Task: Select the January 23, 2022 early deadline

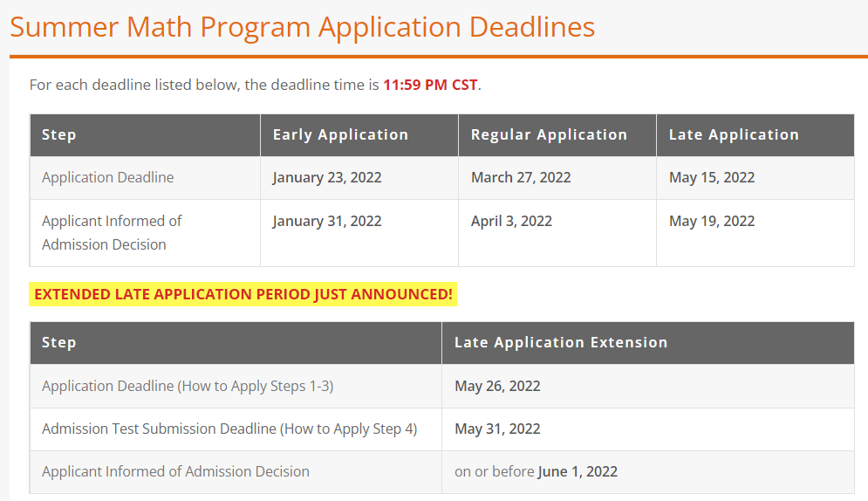Action: [x=327, y=178]
